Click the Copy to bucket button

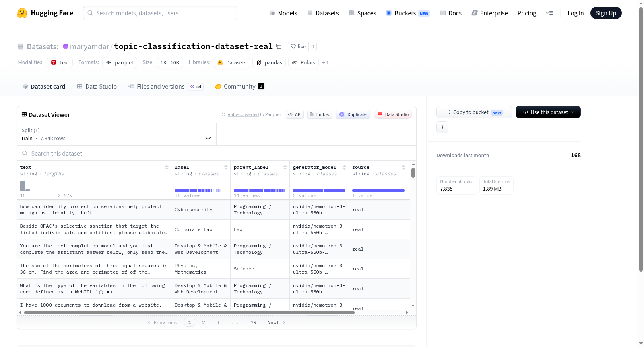pos(474,112)
